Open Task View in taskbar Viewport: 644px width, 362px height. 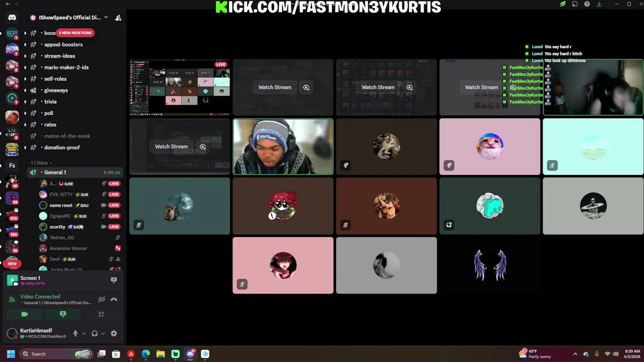[102, 354]
